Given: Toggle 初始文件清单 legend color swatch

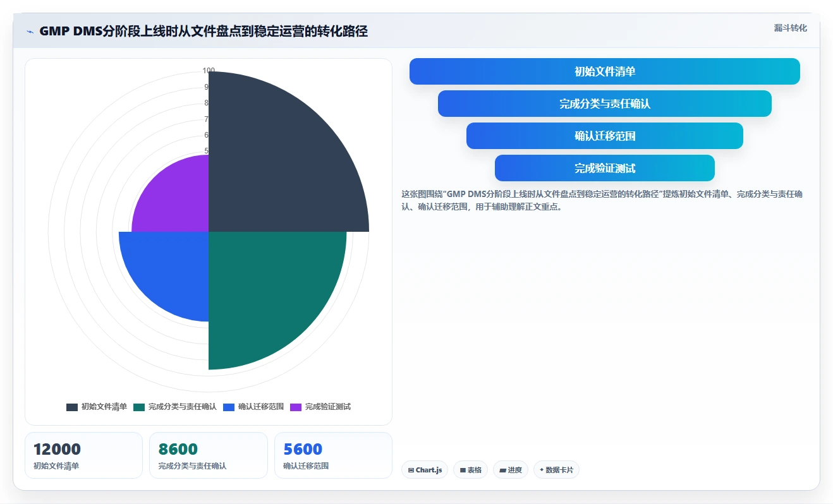Looking at the screenshot, I should point(72,407).
